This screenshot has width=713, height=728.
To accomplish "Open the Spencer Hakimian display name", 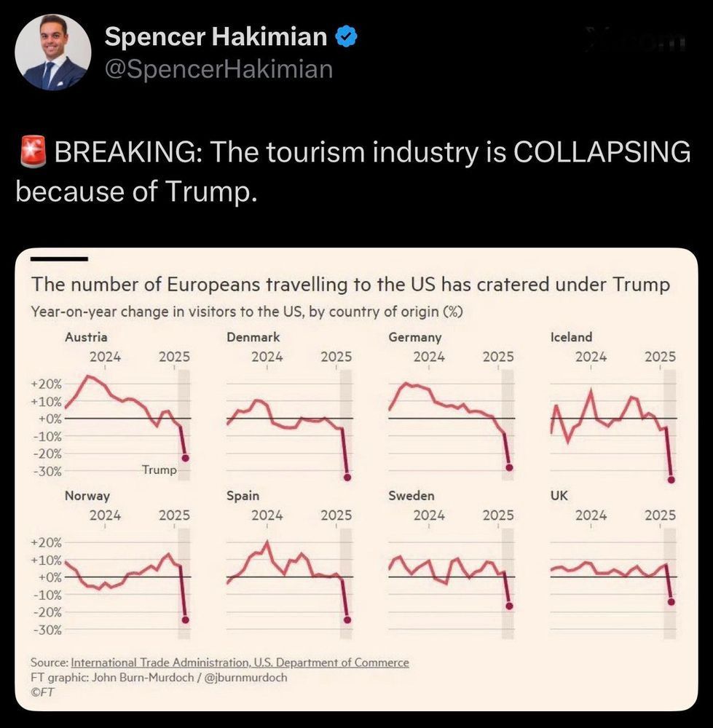I will coord(216,36).
